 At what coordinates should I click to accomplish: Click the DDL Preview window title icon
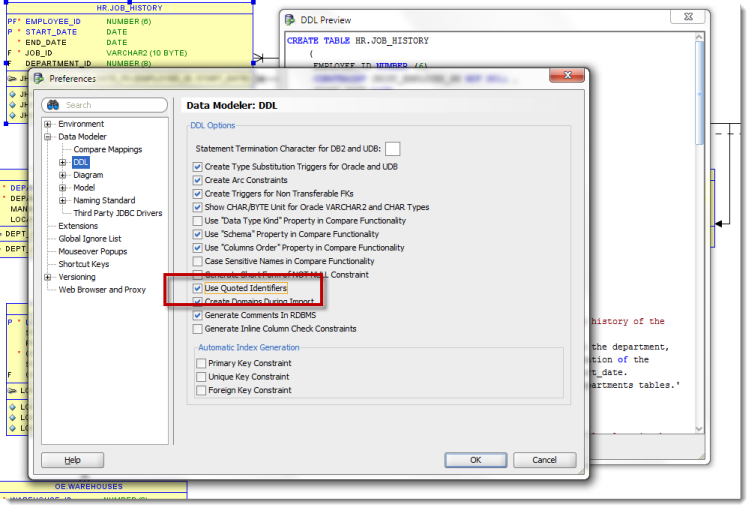click(x=290, y=20)
